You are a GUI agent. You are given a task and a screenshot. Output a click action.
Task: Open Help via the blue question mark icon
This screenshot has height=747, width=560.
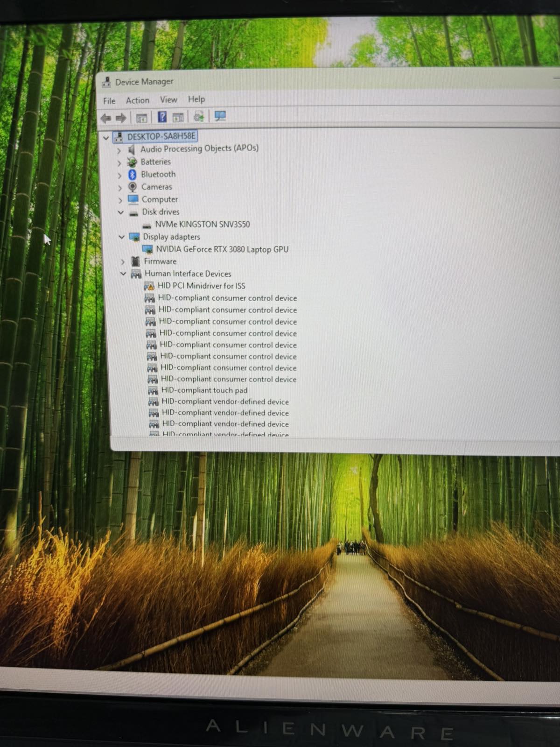162,117
